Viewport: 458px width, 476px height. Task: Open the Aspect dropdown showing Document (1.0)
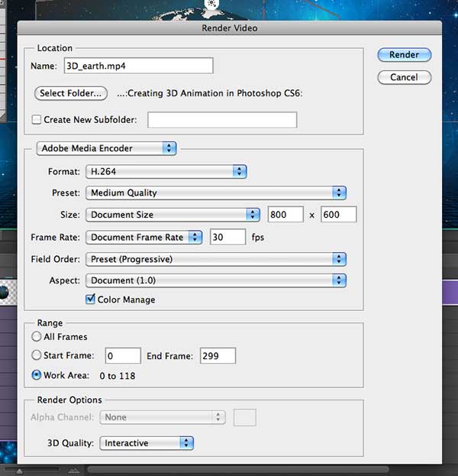(216, 280)
